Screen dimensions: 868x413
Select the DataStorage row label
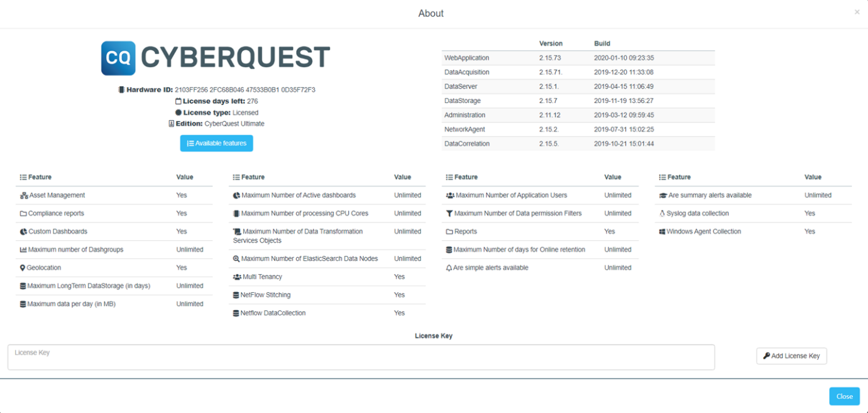click(463, 101)
